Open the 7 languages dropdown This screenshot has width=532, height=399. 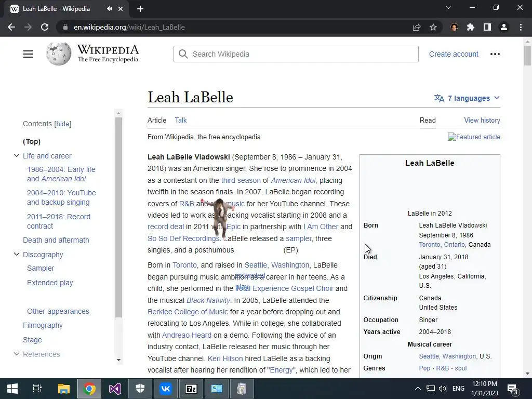[467, 98]
